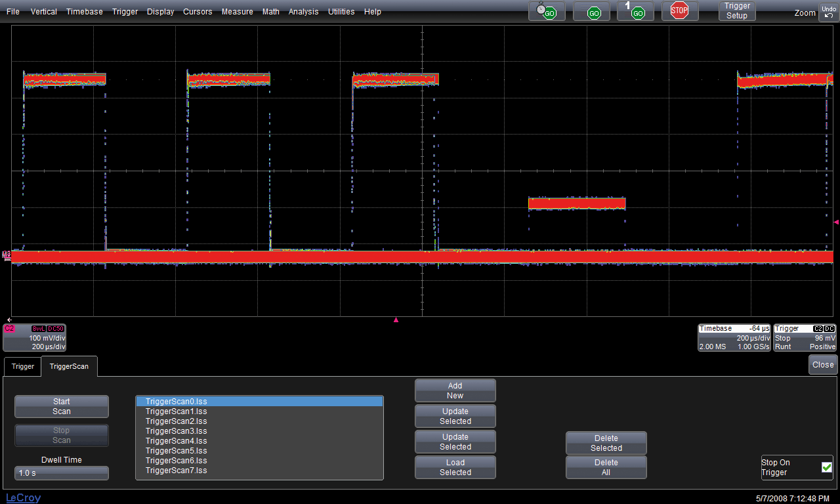Click the Undo zoom icon
The image size is (840, 504).
point(828,12)
